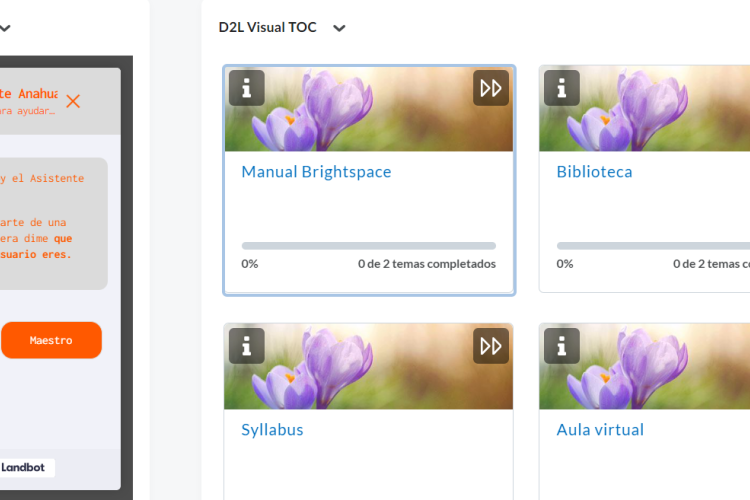This screenshot has height=500, width=750.
Task: Click info icon on Manual Brightspace card
Action: (x=247, y=88)
